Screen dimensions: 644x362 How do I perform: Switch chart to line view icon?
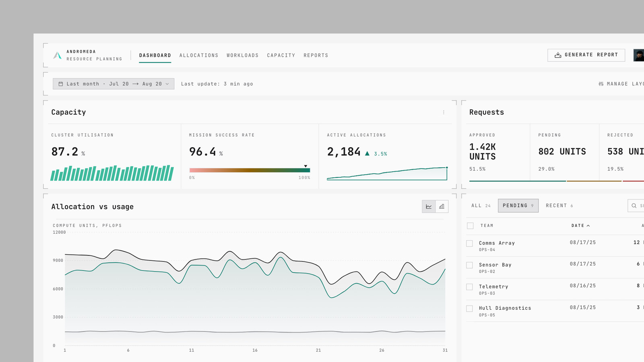[x=429, y=206]
